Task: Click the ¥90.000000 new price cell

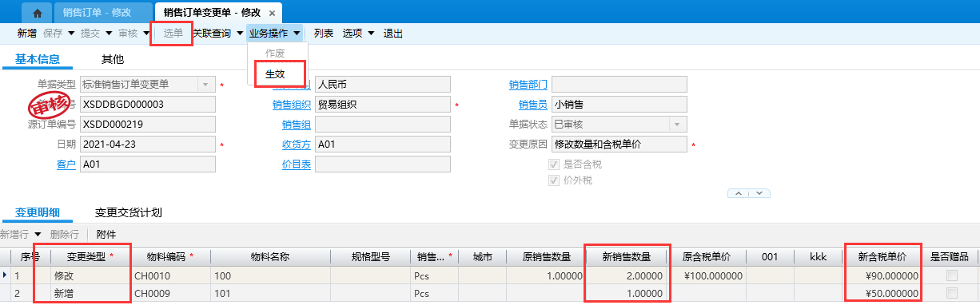Action: [x=882, y=275]
